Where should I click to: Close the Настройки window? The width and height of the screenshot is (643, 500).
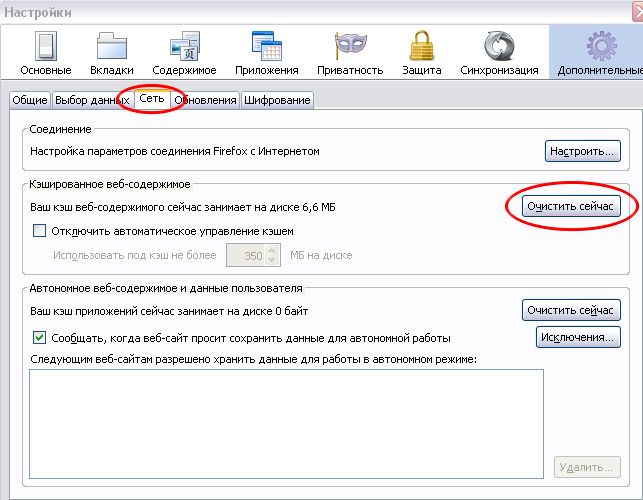click(x=638, y=11)
